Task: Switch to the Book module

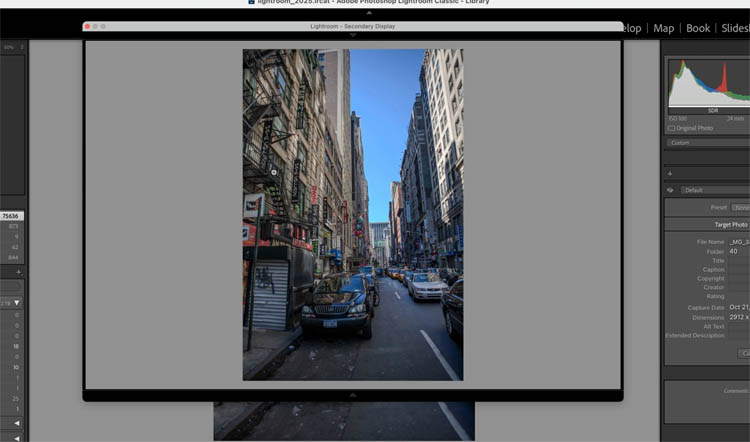Action: coord(698,28)
